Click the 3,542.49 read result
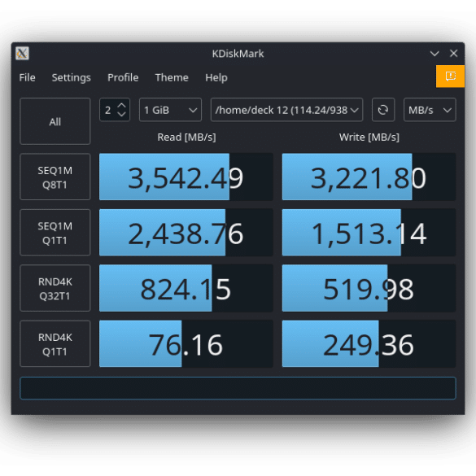 click(186, 177)
